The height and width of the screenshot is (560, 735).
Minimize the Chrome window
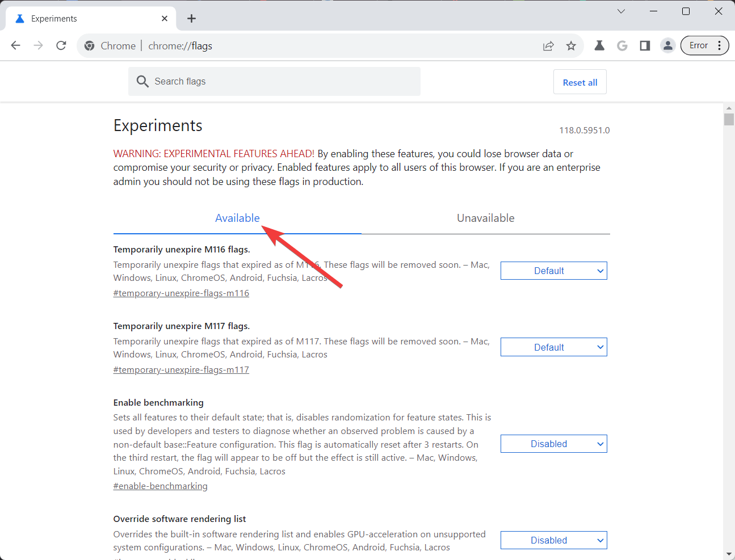click(654, 11)
